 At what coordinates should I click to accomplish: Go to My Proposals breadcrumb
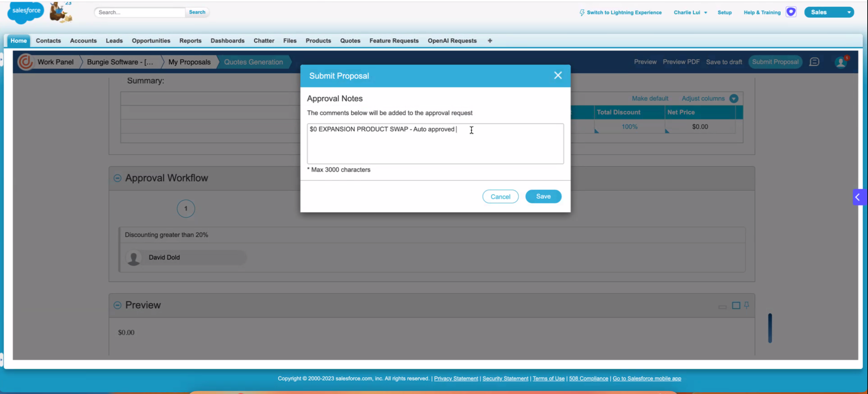point(189,62)
